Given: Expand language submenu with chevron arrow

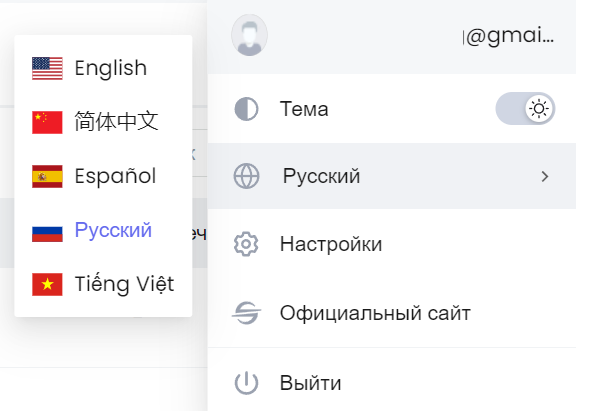Looking at the screenshot, I should pos(545,176).
